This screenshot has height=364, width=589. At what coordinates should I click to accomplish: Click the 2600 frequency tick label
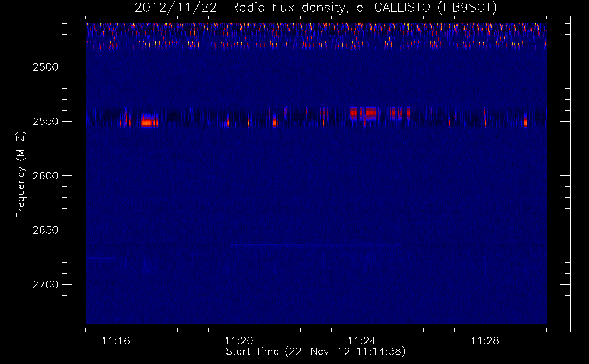point(46,176)
